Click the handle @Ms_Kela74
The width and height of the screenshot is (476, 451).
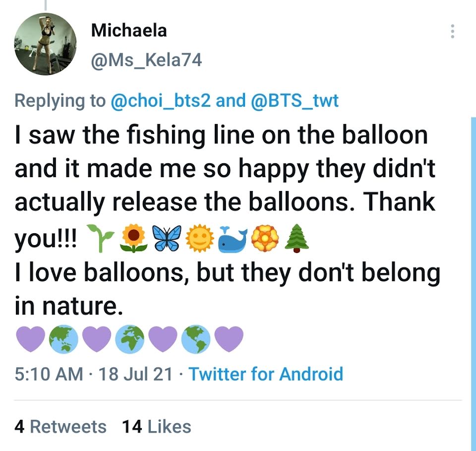(x=146, y=60)
